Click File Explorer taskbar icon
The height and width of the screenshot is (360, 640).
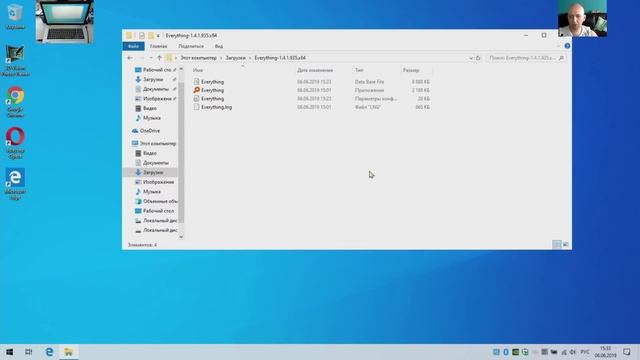[69, 352]
